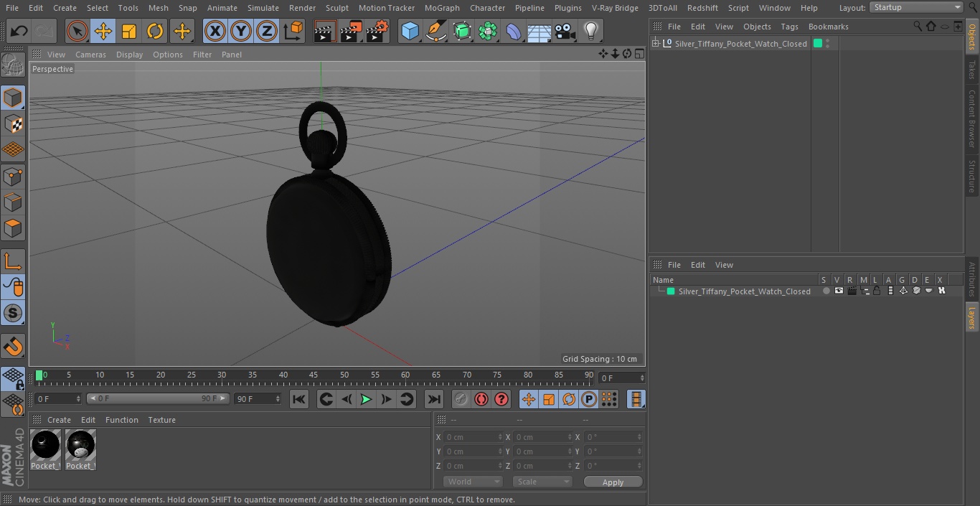Toggle position keyframe recording
980x506 pixels.
[529, 399]
